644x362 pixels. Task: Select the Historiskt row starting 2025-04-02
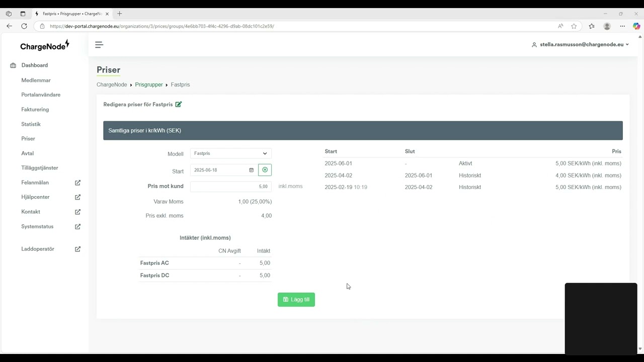pos(473,175)
